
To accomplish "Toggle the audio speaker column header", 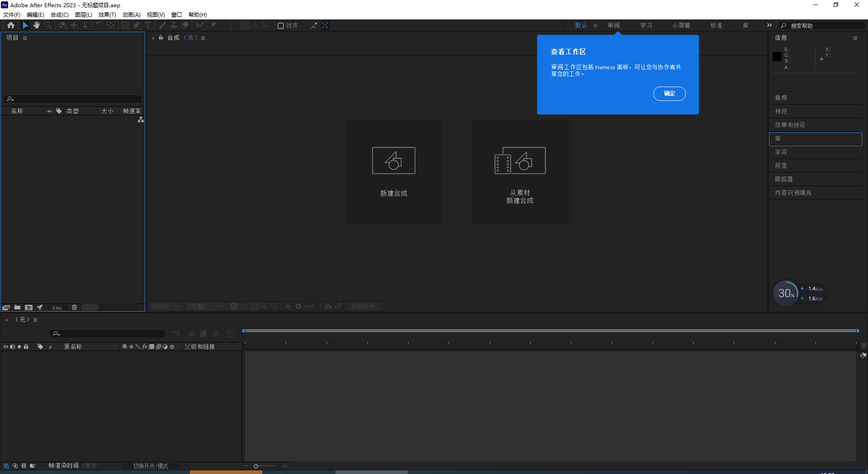I will tap(12, 347).
